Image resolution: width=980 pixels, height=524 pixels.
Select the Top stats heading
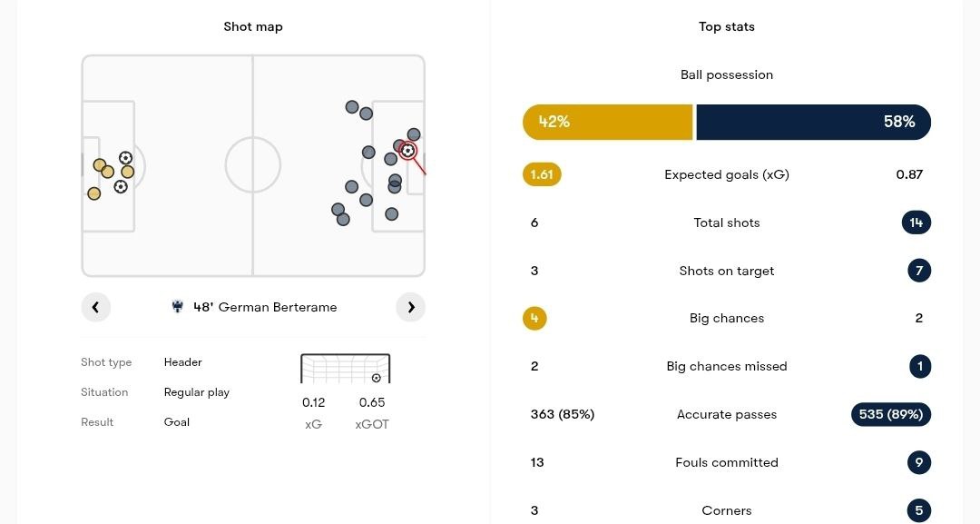click(x=726, y=26)
